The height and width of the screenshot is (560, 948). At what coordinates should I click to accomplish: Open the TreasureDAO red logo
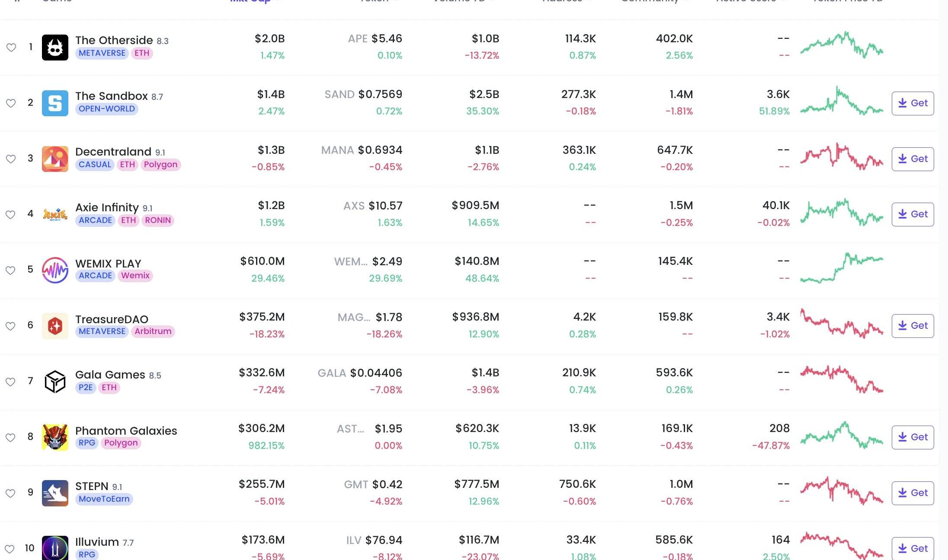55,326
